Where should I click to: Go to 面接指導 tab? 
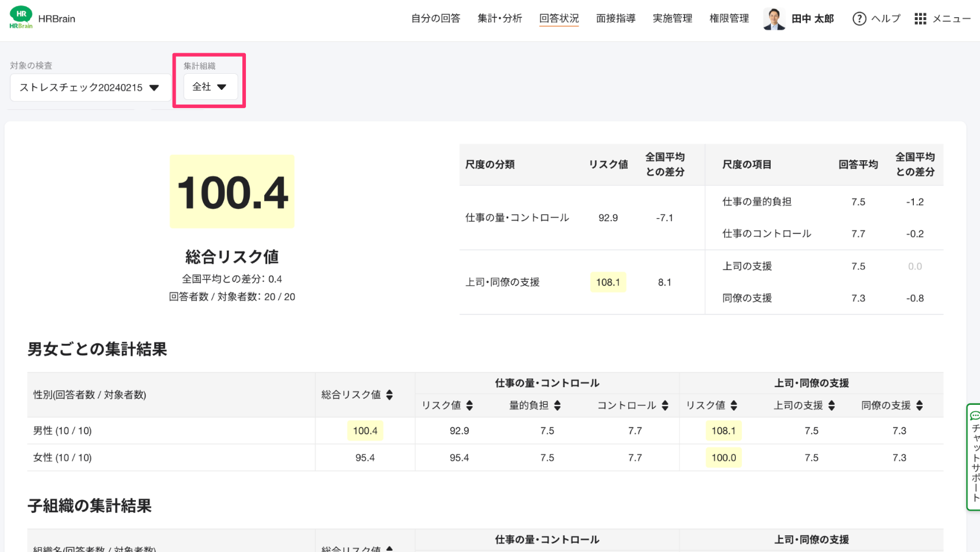point(615,18)
